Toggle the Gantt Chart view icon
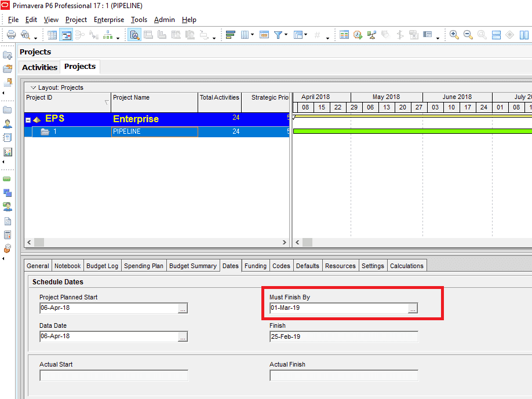This screenshot has width=532, height=399. tap(66, 35)
